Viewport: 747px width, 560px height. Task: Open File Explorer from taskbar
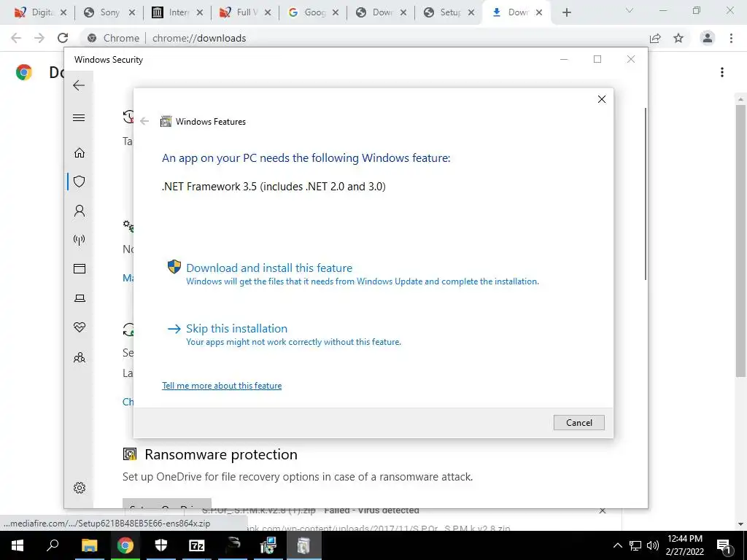coord(89,545)
